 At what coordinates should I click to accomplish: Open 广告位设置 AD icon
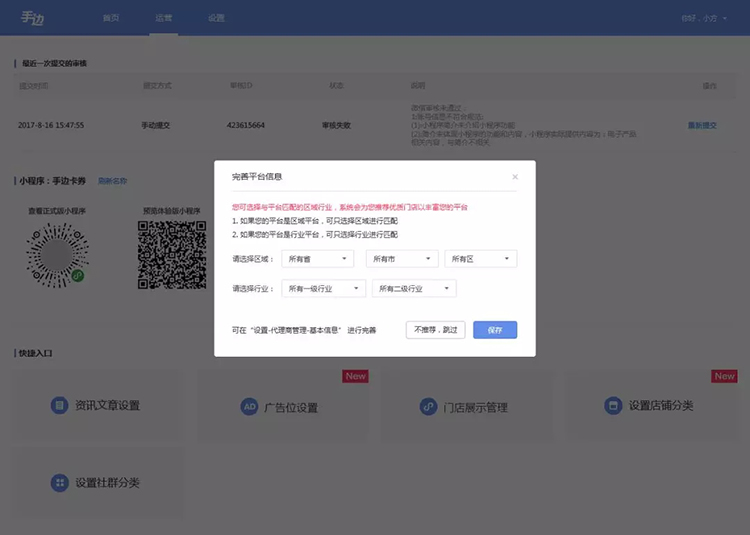(249, 407)
